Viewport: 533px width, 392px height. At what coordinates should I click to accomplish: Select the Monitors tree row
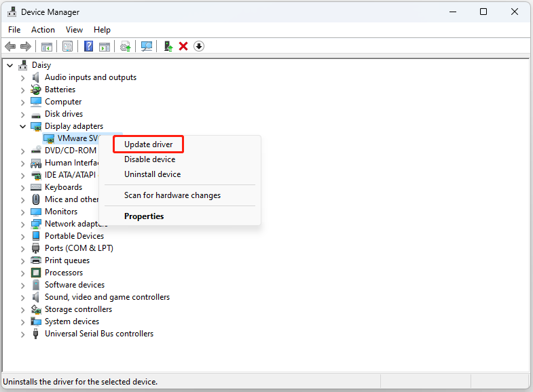click(x=61, y=212)
